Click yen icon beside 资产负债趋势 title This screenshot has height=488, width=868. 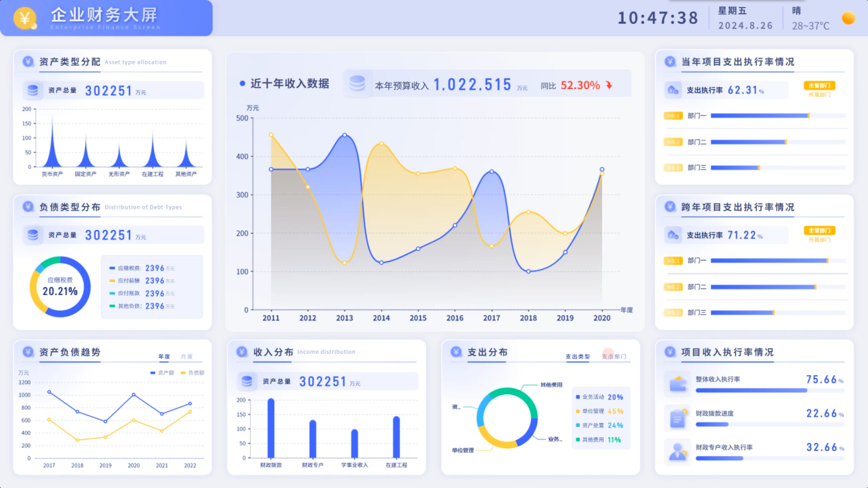pos(28,352)
